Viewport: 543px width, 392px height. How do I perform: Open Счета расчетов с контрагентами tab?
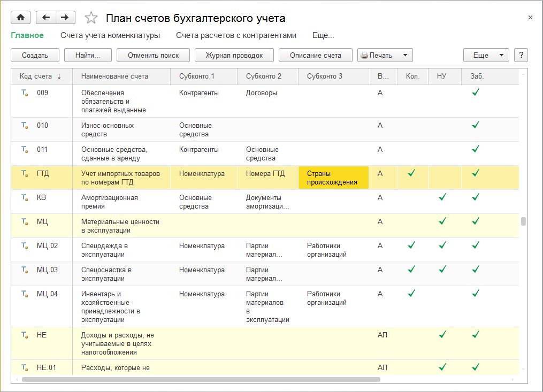coord(236,35)
